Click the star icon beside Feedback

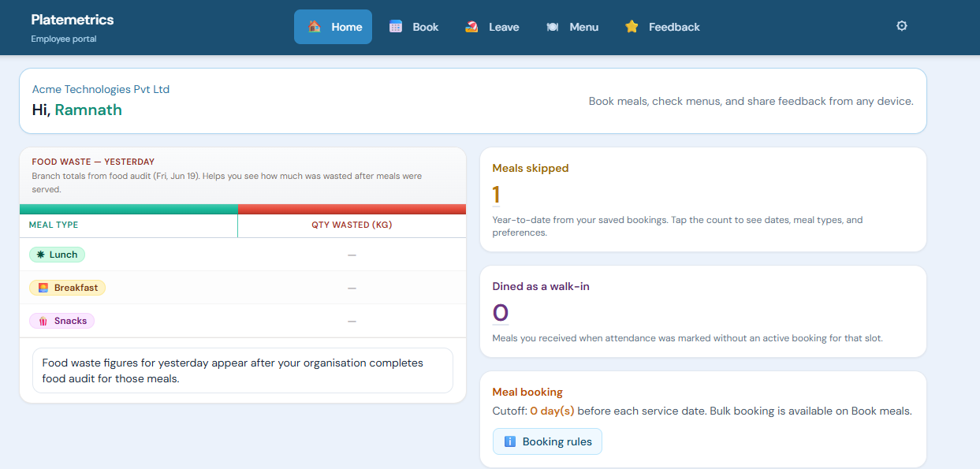coord(632,27)
